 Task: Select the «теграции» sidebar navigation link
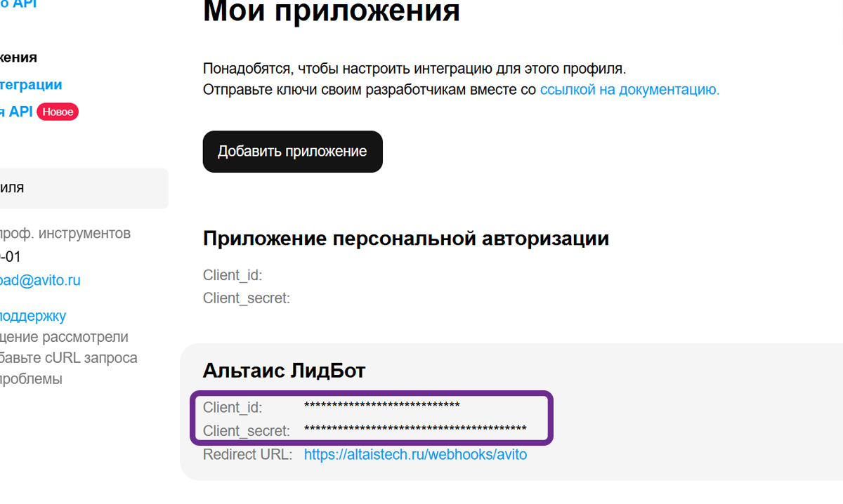coord(30,84)
